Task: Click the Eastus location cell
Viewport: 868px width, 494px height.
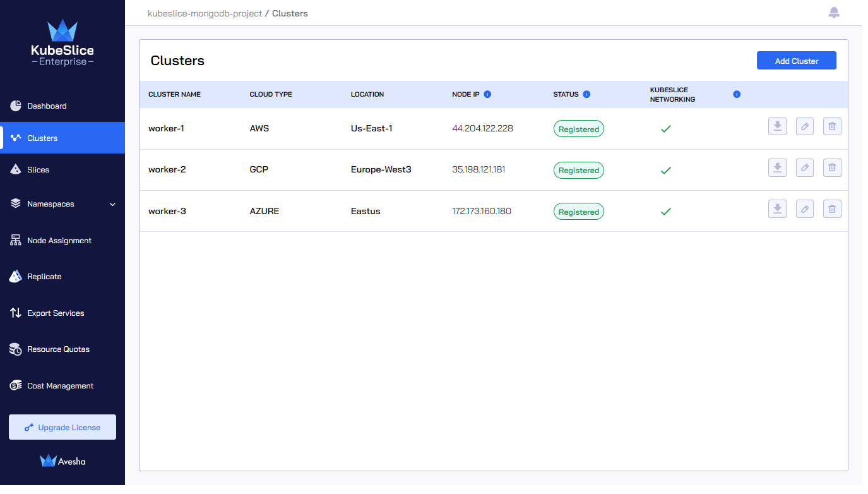Action: (366, 211)
